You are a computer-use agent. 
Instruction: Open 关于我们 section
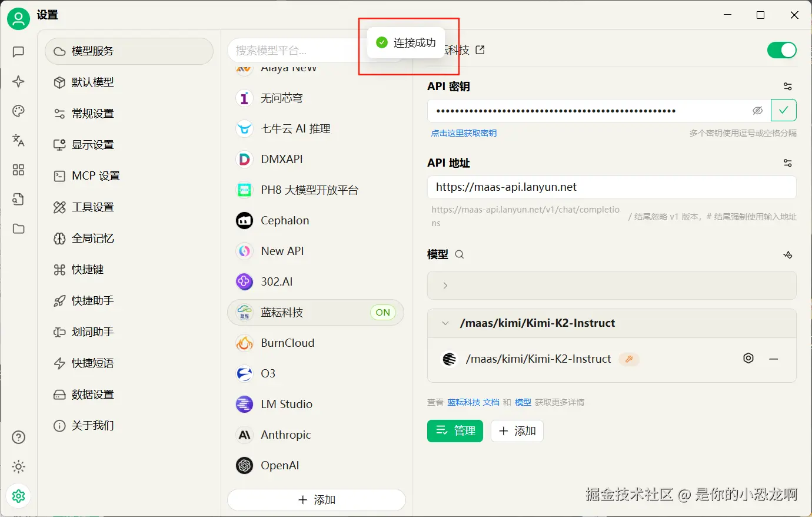[x=129, y=426]
